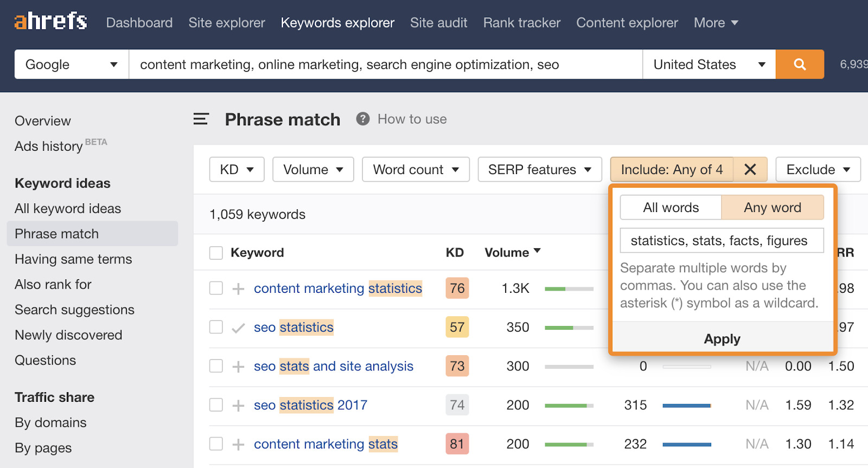The height and width of the screenshot is (468, 868).
Task: Click the KD column header
Action: coord(455,253)
